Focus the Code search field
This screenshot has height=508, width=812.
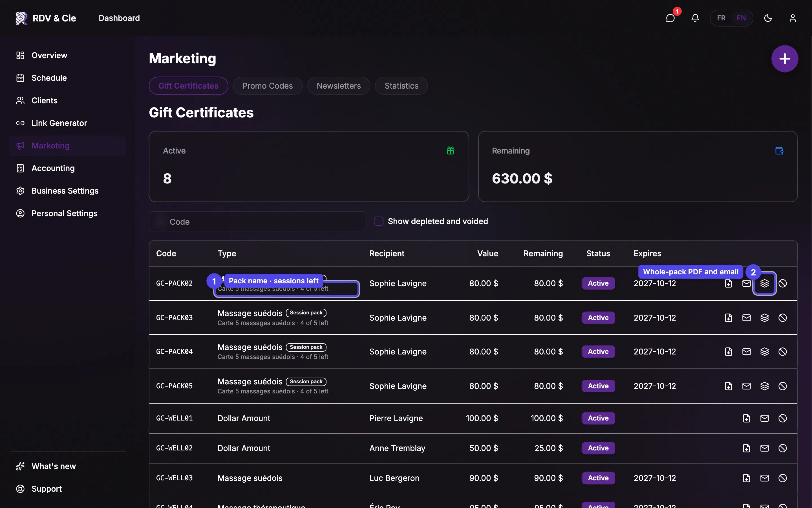pyautogui.click(x=257, y=222)
